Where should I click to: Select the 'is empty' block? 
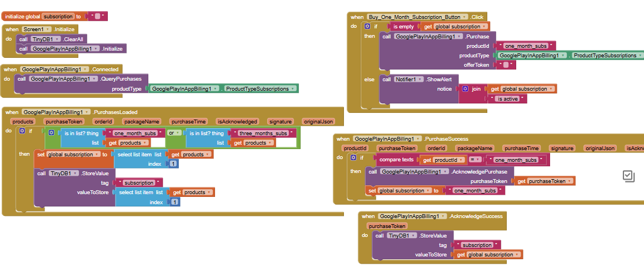pos(403,27)
